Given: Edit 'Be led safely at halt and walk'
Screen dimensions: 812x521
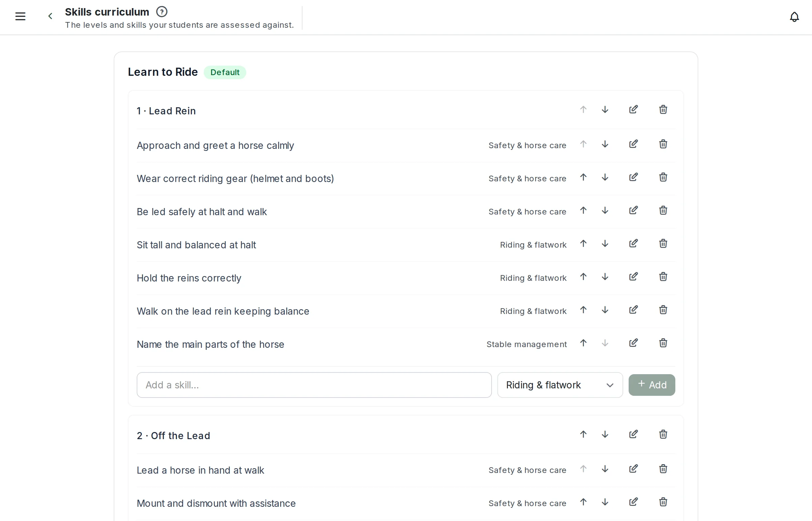Looking at the screenshot, I should [x=633, y=210].
